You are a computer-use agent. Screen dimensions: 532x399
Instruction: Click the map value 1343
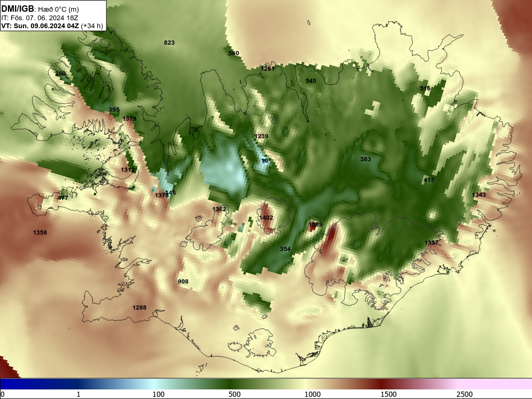[479, 194]
